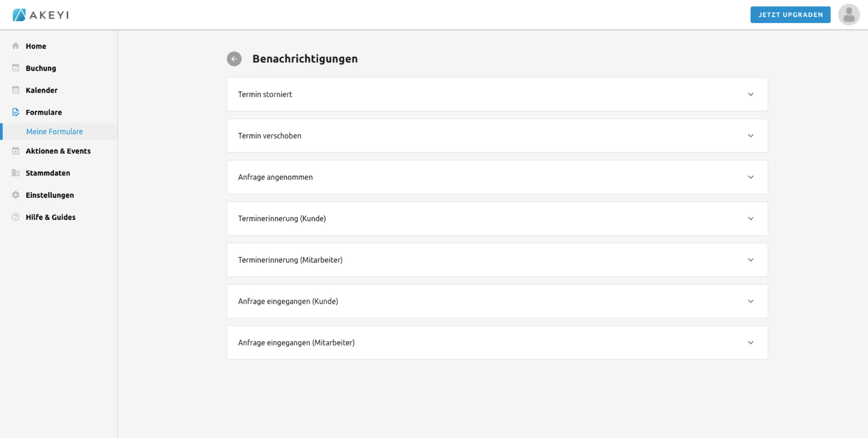Click the Formulare document icon
The width and height of the screenshot is (868, 438).
tap(16, 112)
